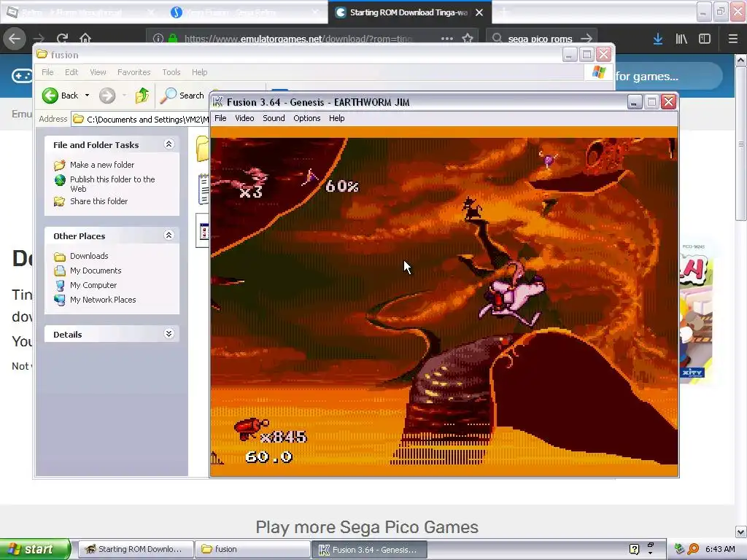Click the Explorer address path field
747x560 pixels.
click(x=141, y=119)
